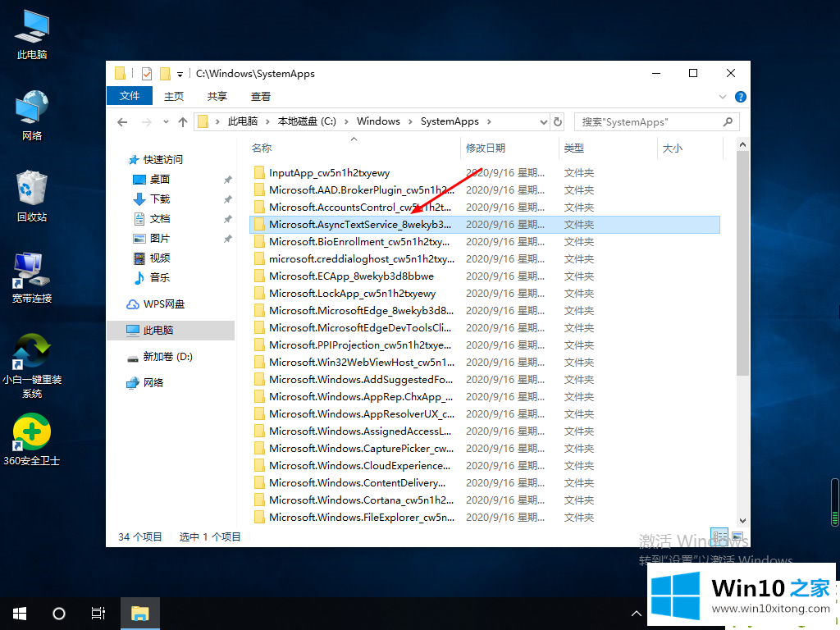This screenshot has height=630, width=840.
Task: Click the scroll down arrow of file list
Action: point(742,520)
